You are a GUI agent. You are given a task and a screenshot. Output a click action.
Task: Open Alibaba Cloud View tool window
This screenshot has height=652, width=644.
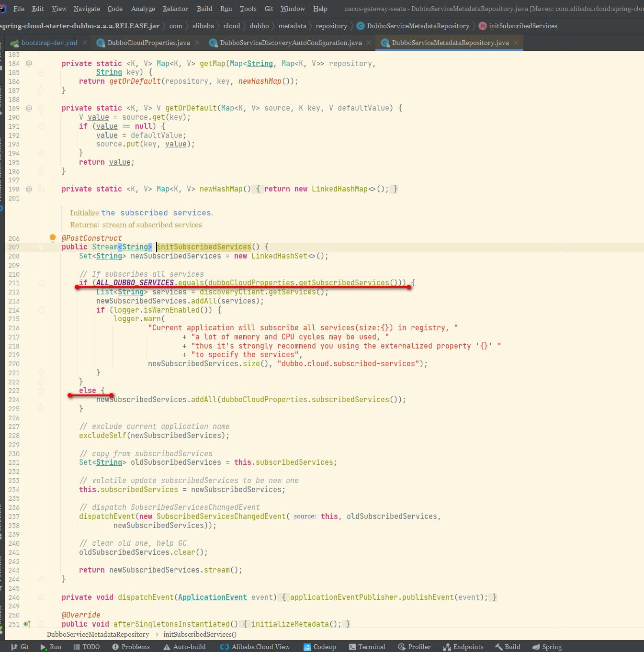255,647
